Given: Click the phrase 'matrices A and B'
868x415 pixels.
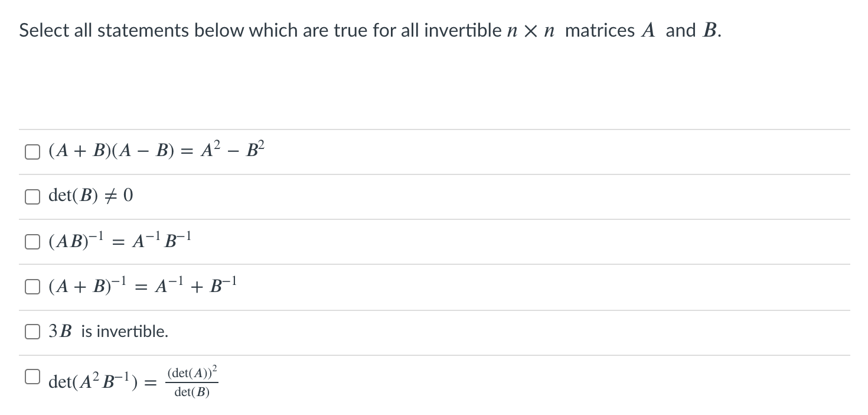Looking at the screenshot, I should [644, 30].
